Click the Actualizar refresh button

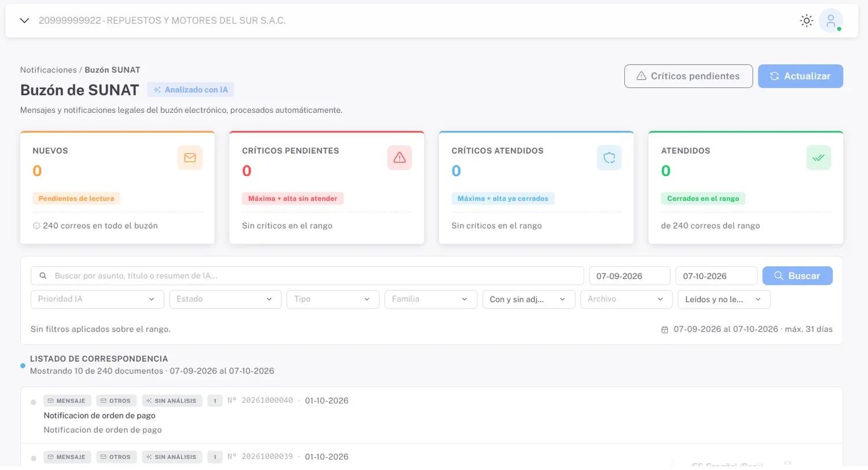pos(800,76)
